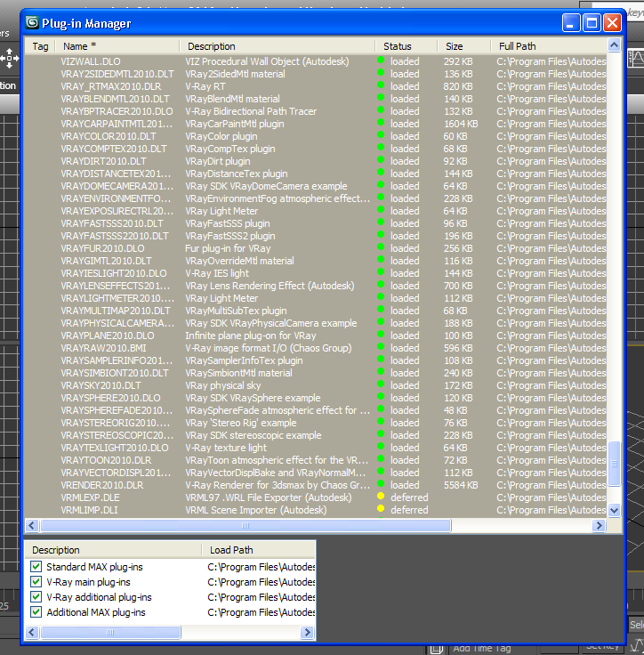Viewport: 644px width, 655px height.
Task: Click the lower pane Description column header
Action: pyautogui.click(x=113, y=550)
